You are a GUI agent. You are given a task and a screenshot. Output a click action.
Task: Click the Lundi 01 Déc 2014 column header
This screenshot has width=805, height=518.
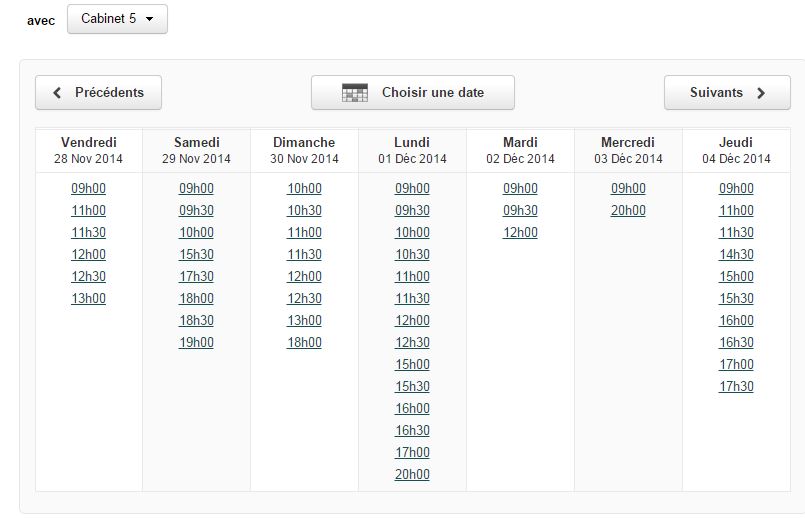click(412, 150)
